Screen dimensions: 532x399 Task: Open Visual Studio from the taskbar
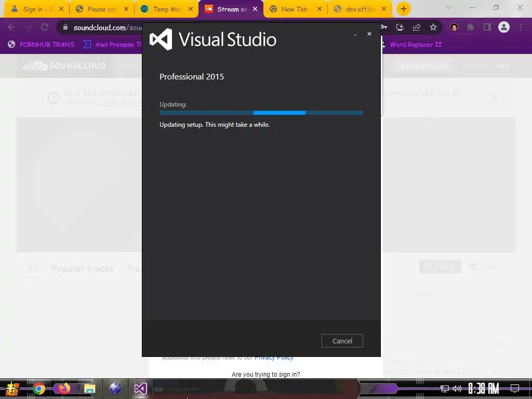140,389
